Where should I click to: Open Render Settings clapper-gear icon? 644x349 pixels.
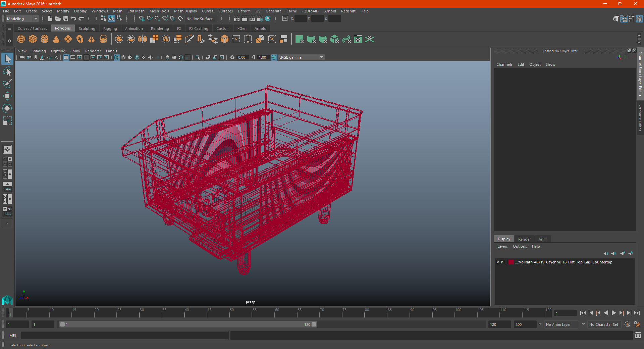[x=260, y=19]
